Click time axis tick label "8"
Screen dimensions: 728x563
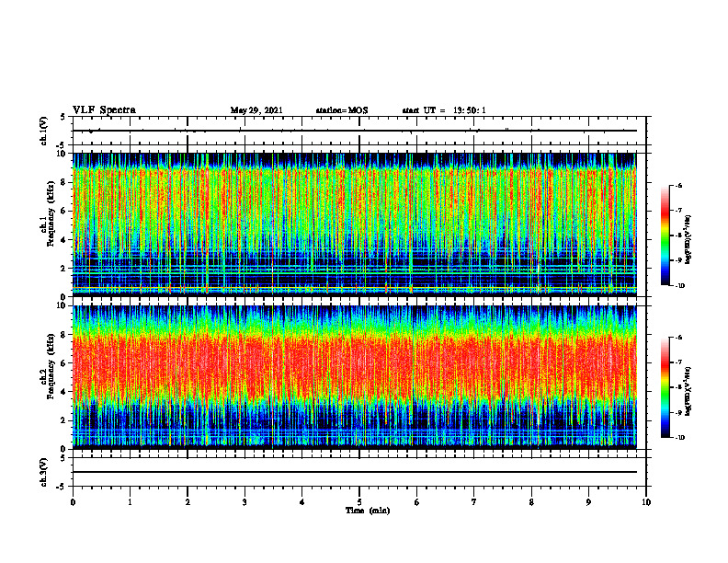pos(531,502)
